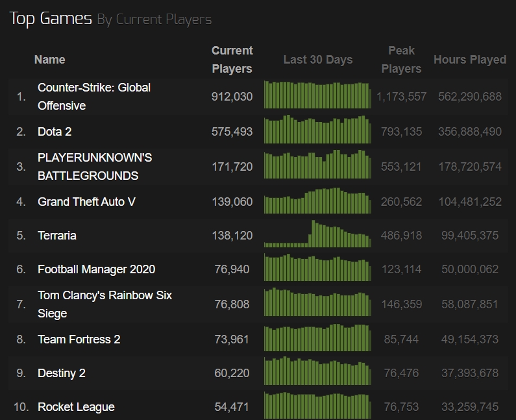Select current players value 139,060
The width and height of the screenshot is (516, 420).
click(232, 202)
